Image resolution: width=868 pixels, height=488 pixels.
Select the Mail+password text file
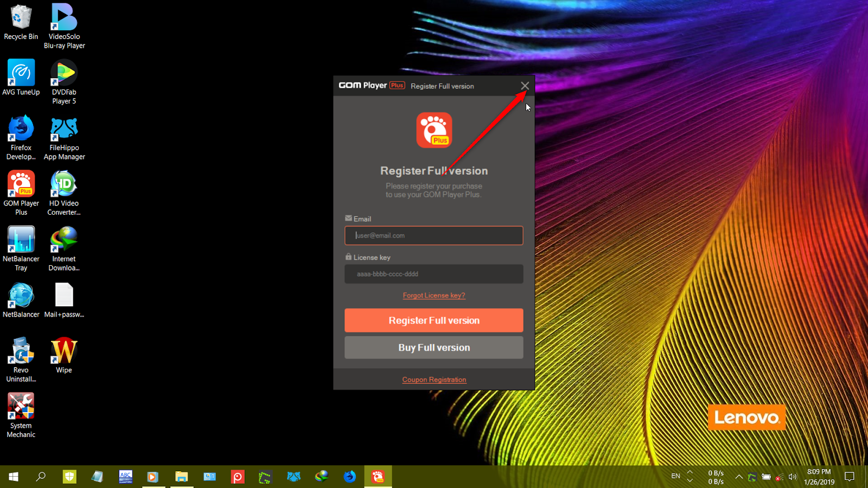(64, 300)
